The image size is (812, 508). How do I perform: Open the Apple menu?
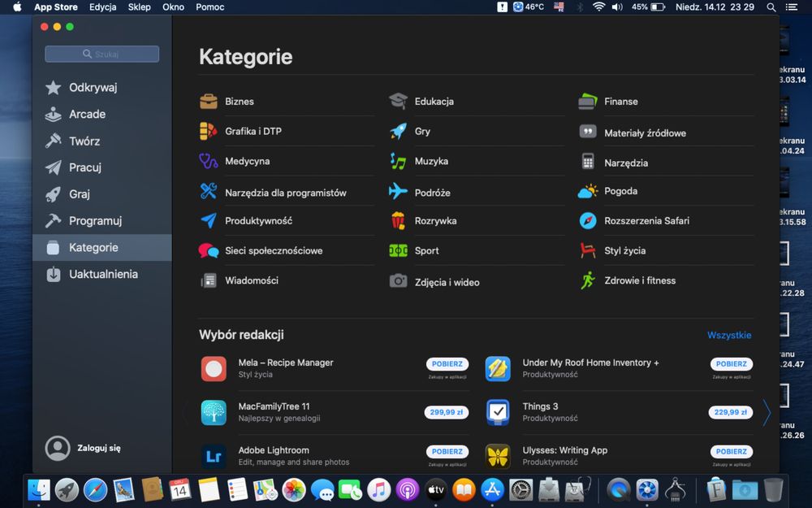coord(17,7)
